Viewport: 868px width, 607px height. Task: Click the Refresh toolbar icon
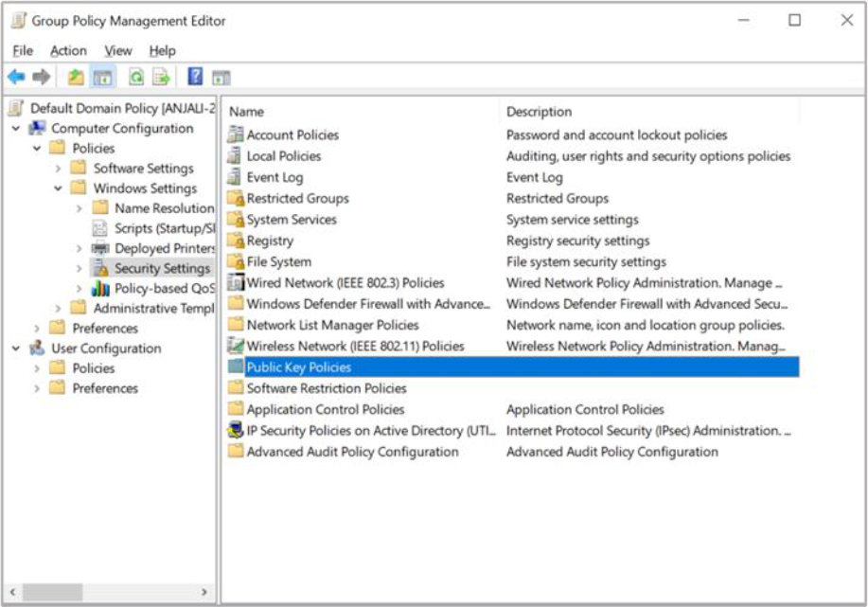tap(136, 78)
